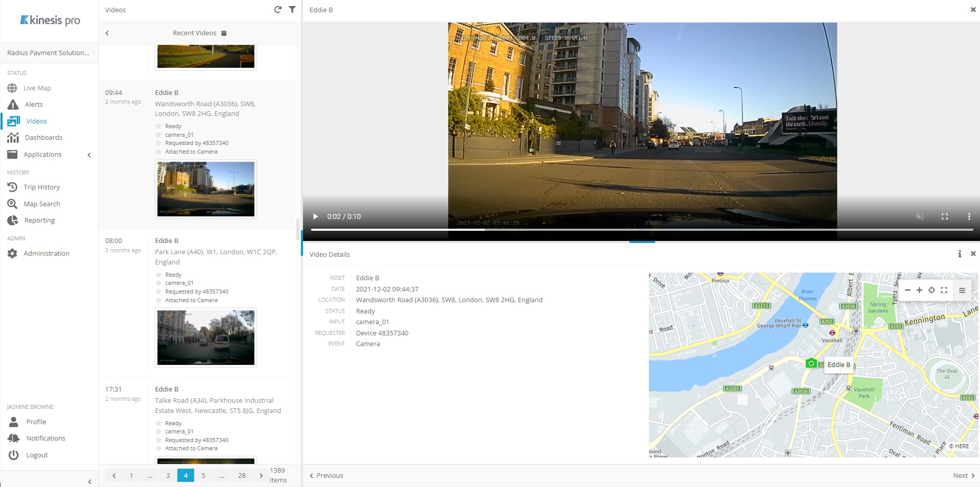
Task: Select current page 4
Action: pyautogui.click(x=185, y=475)
